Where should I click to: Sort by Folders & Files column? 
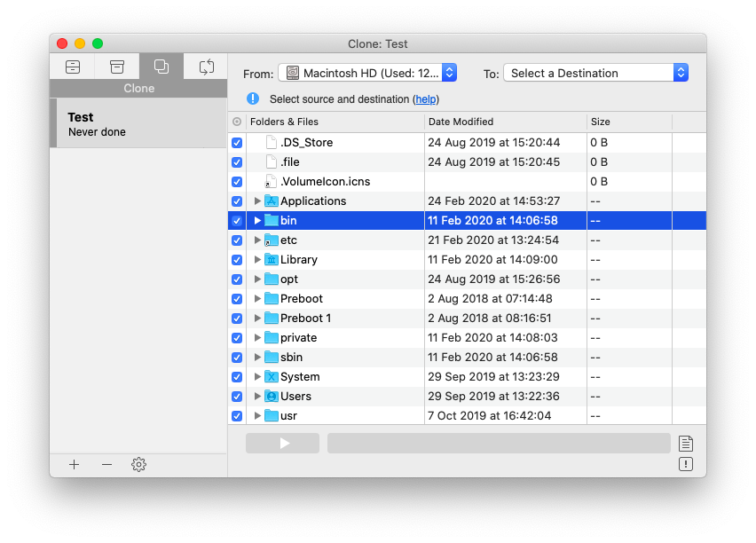pos(335,122)
